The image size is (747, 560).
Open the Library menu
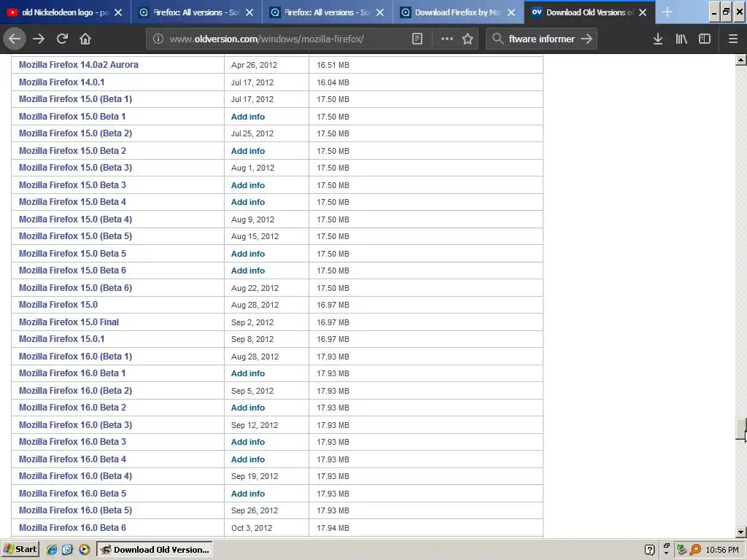pos(681,39)
